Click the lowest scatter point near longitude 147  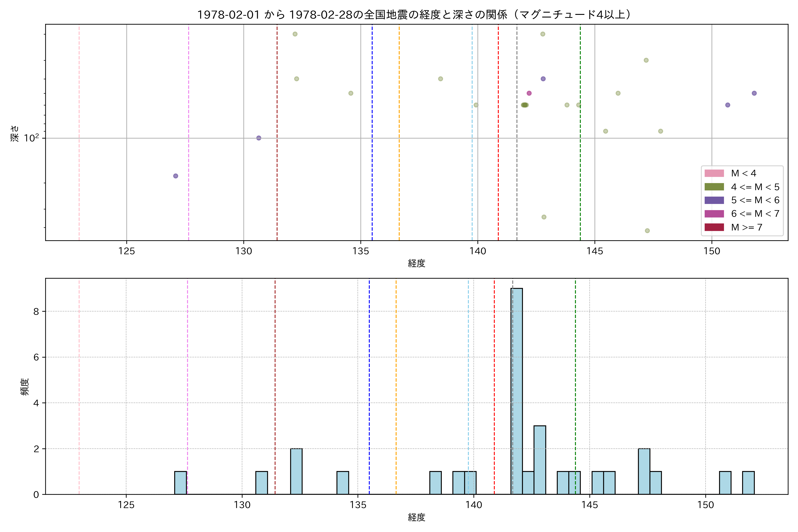click(x=647, y=231)
